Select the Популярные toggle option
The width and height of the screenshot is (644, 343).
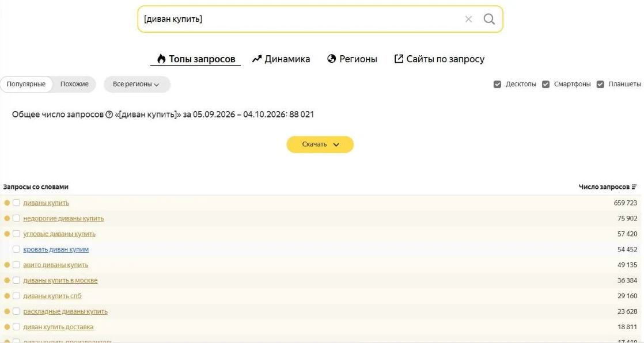(26, 84)
